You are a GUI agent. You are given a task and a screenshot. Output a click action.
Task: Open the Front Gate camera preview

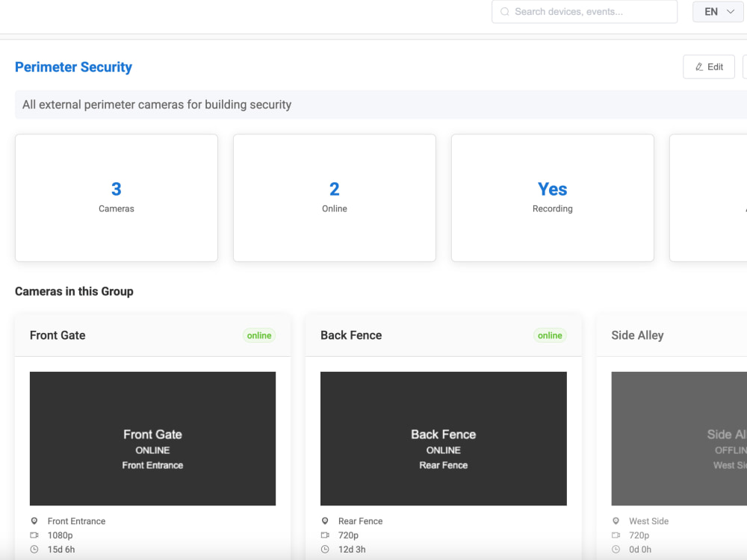click(x=152, y=438)
